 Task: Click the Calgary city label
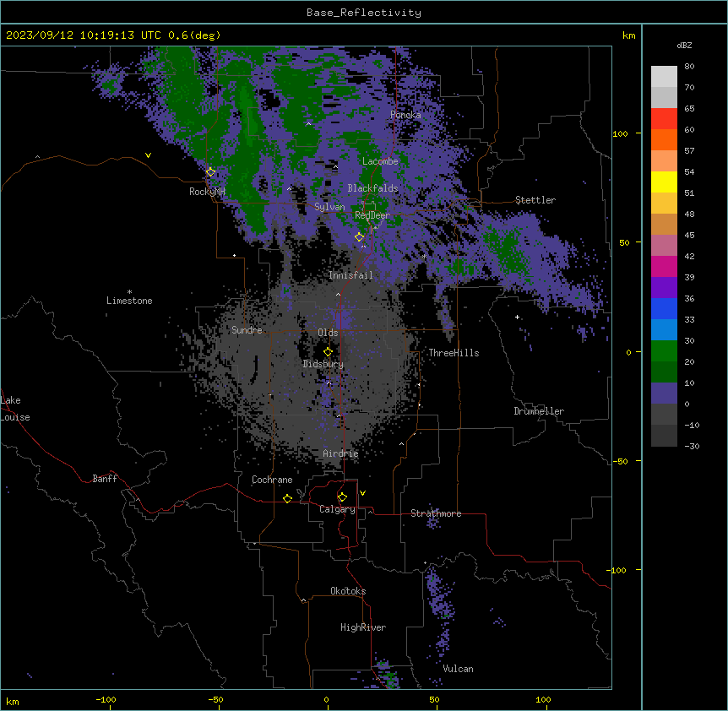[337, 509]
